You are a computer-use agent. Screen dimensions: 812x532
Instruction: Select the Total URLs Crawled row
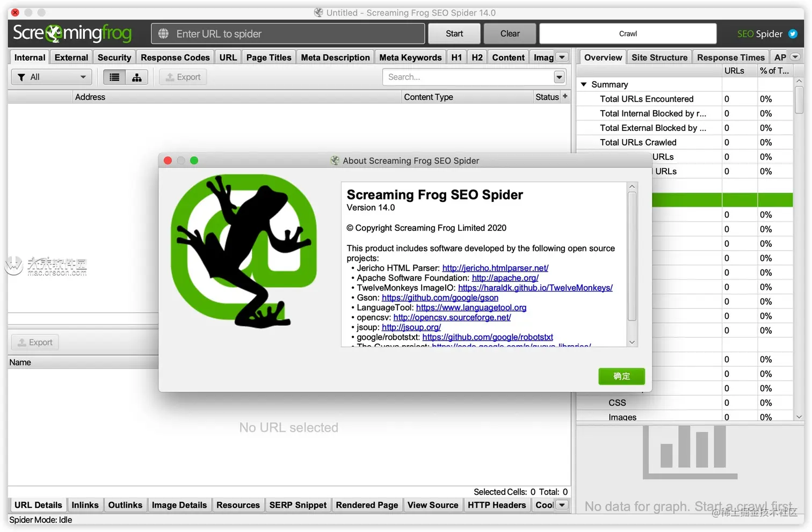click(685, 142)
